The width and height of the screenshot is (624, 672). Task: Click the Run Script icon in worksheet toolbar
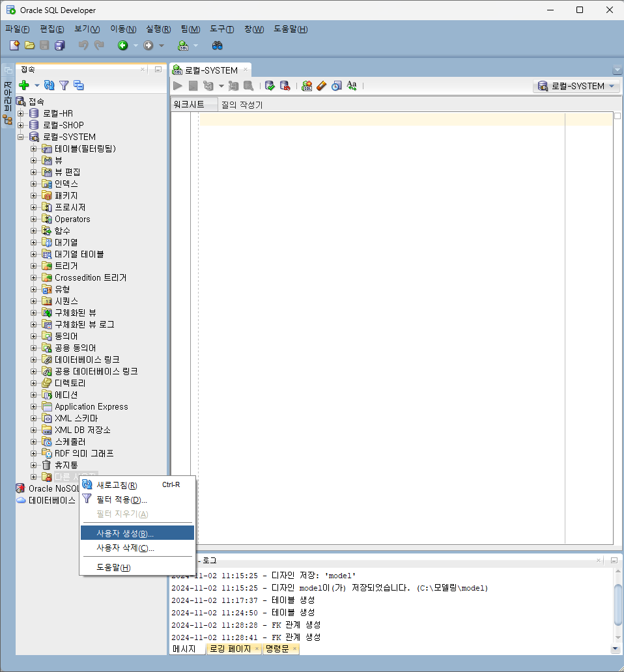193,86
